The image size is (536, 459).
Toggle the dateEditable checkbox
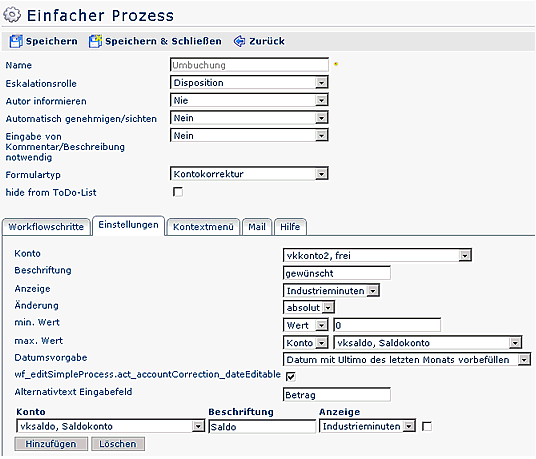(291, 377)
